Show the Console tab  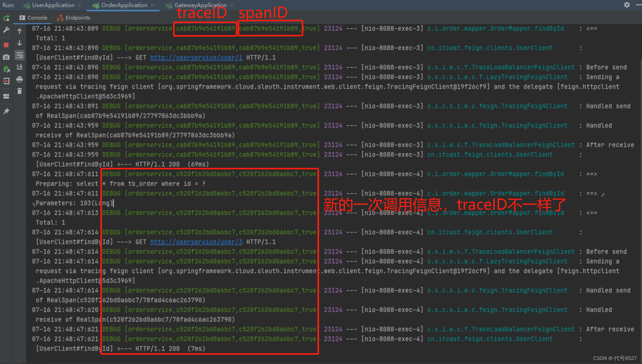tap(34, 18)
